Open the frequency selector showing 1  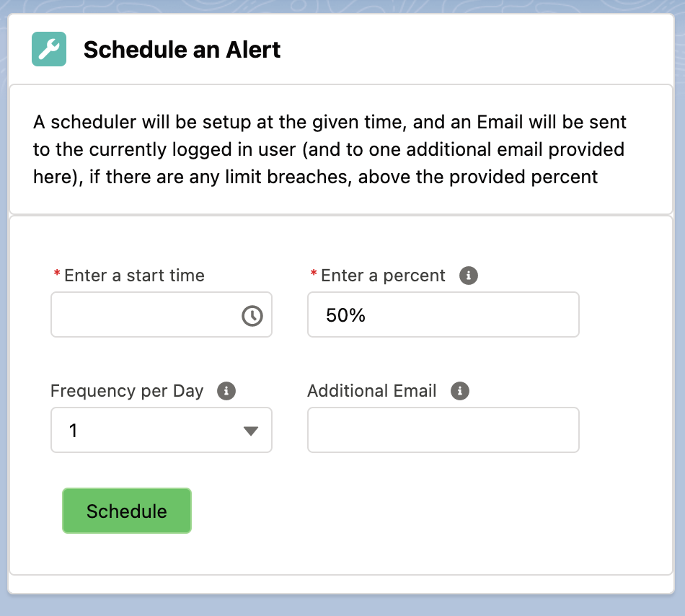(x=161, y=430)
